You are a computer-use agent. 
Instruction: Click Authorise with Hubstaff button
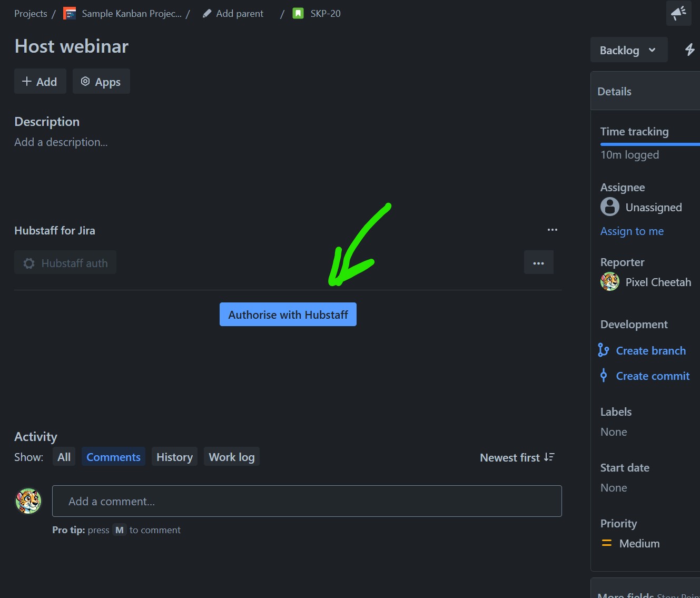pos(288,315)
